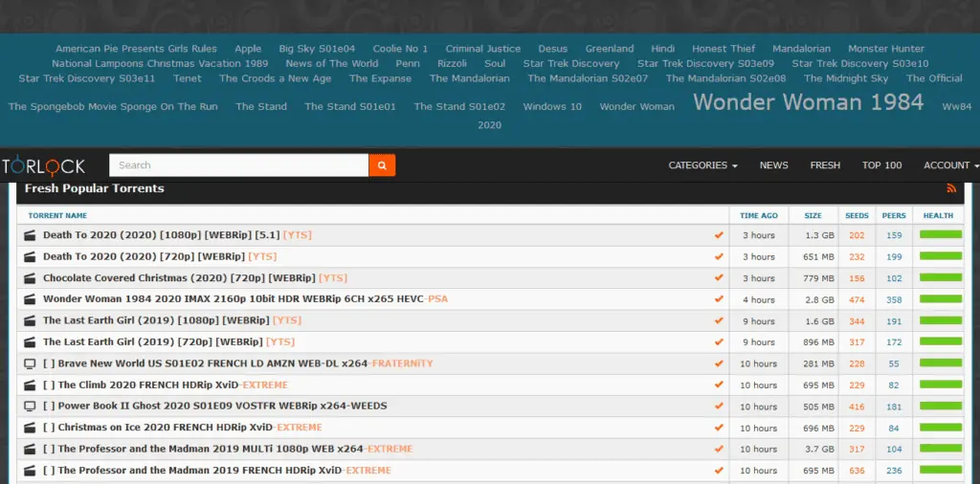Click verified checkmark on Brave New World row

tap(719, 363)
